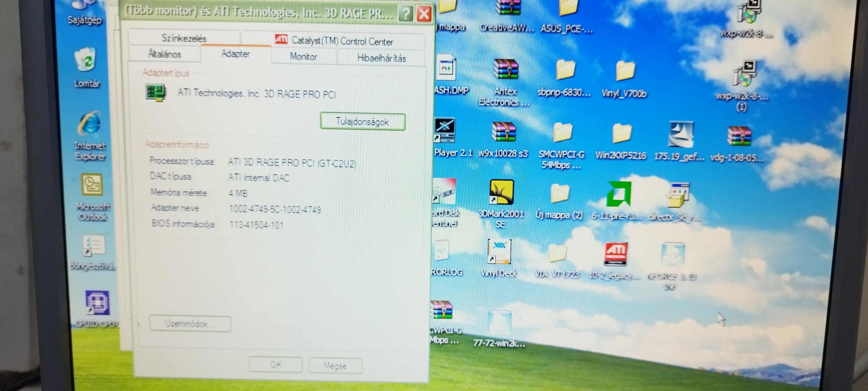The height and width of the screenshot is (391, 868).
Task: Open the Win2KXP5216 folder
Action: coord(620,142)
